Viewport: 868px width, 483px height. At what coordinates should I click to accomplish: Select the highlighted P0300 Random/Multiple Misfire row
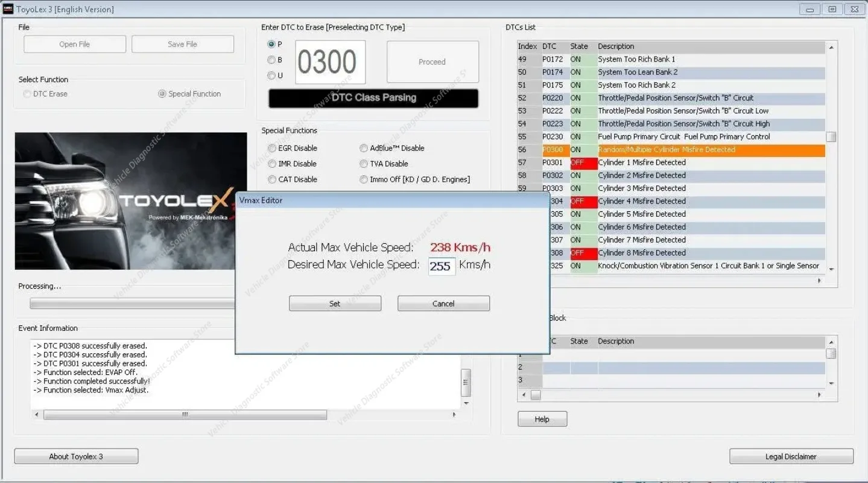[x=671, y=150]
